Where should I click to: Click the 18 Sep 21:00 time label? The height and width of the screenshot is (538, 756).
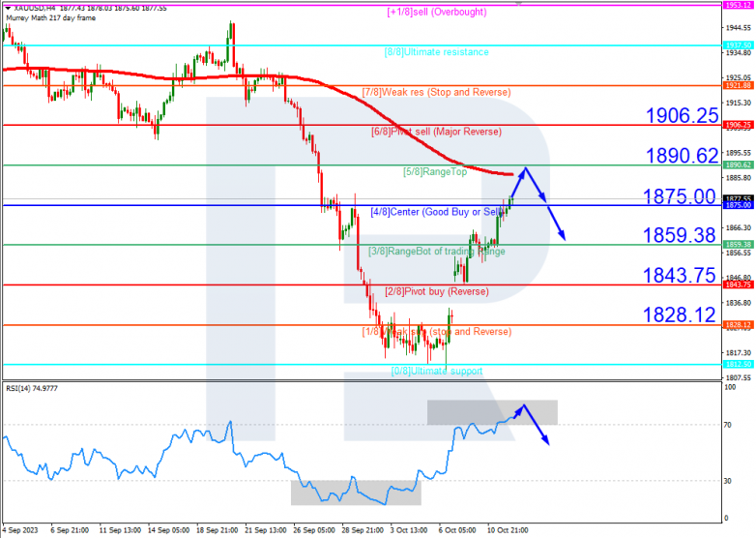pyautogui.click(x=218, y=530)
